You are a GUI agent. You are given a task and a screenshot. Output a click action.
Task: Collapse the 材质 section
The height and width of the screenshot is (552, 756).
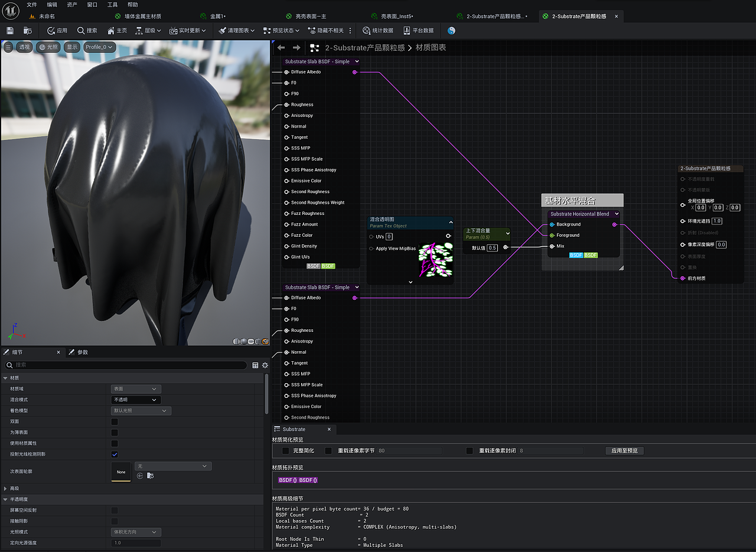point(6,378)
